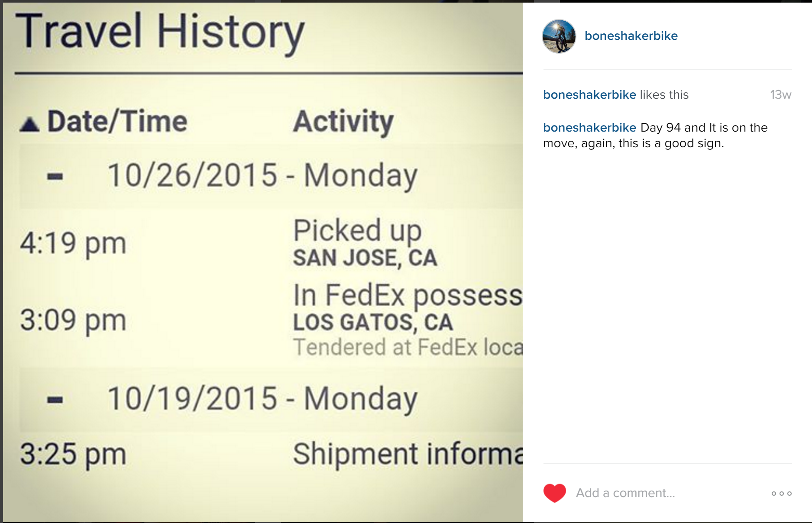Click boneshakerbike username beside the Day 94 caption
This screenshot has width=812, height=523.
click(589, 128)
